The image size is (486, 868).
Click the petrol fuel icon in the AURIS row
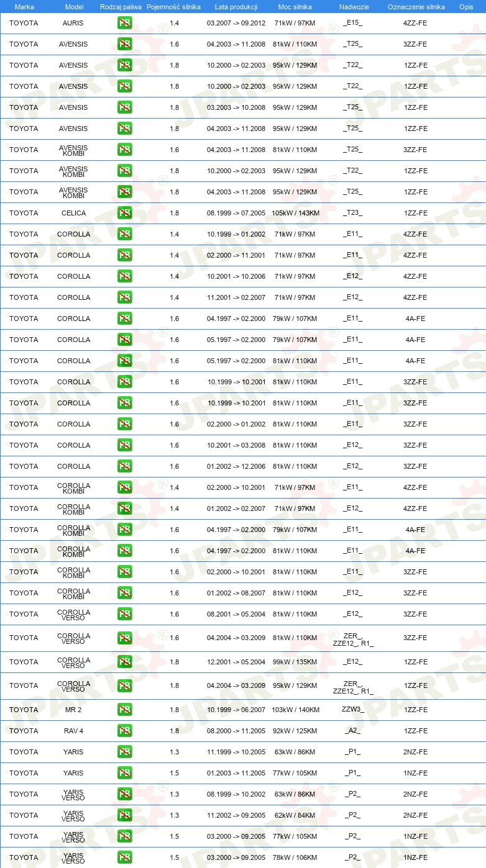[x=124, y=23]
